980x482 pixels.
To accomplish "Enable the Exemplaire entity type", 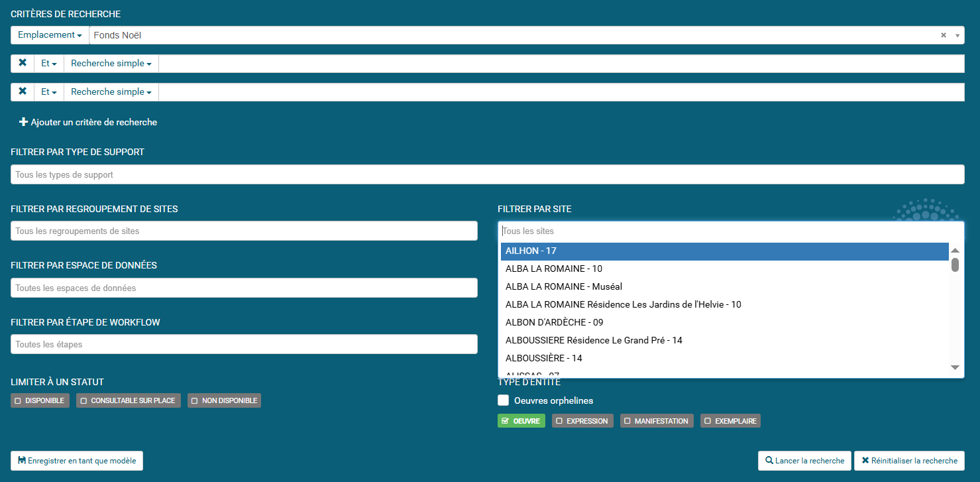I will pyautogui.click(x=730, y=421).
